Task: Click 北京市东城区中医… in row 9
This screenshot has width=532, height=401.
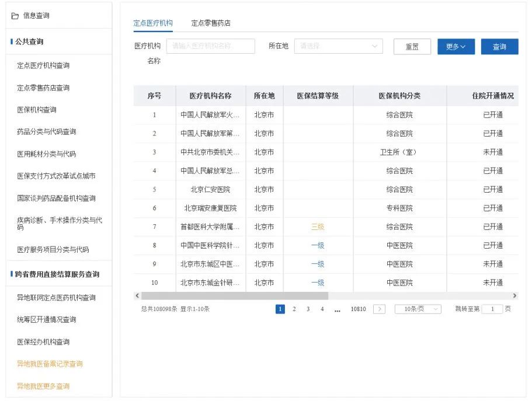Action: 210,264
